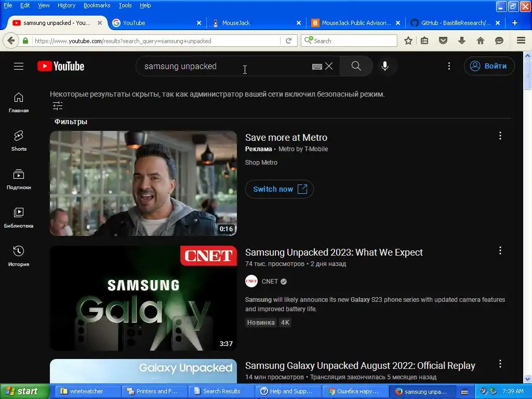Image resolution: width=532 pixels, height=399 pixels.
Task: Open Shorts in the sidebar
Action: pos(19,141)
